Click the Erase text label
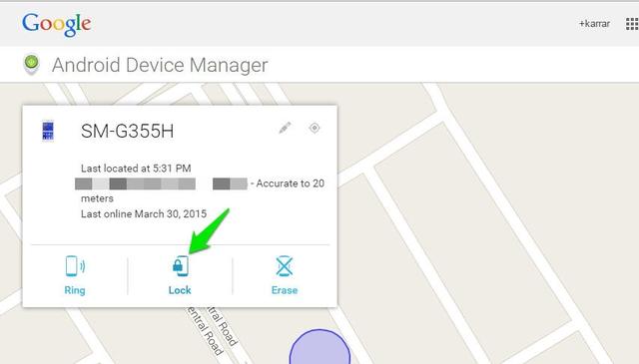Image resolution: width=639 pixels, height=364 pixels. [x=285, y=290]
